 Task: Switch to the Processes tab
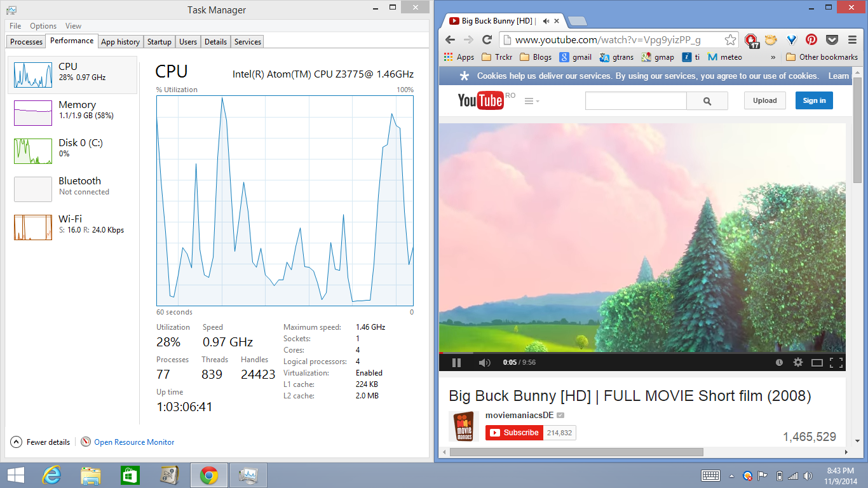click(x=26, y=41)
